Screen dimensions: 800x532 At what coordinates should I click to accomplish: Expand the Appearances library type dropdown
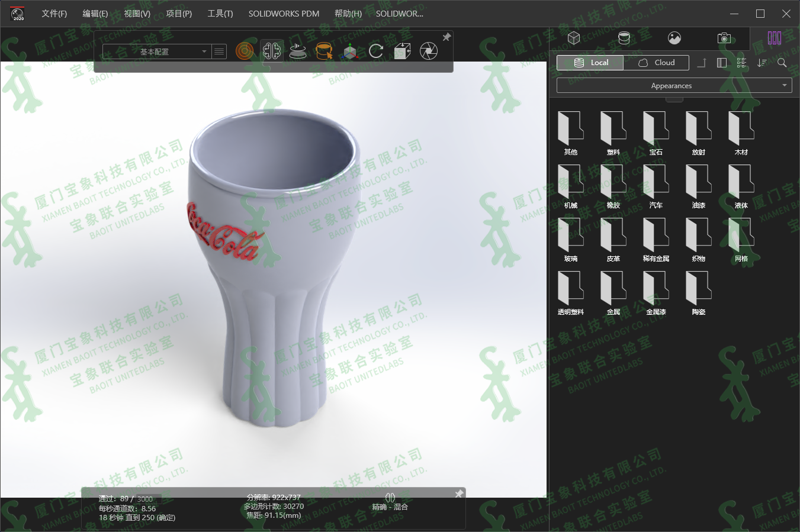(674, 86)
